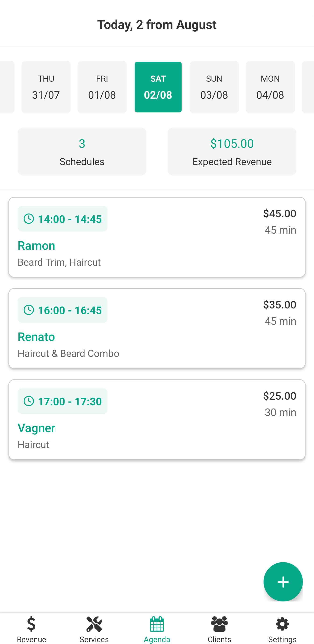Viewport: 314px width, 644px height.
Task: Switch to Monday 04/08
Action: tap(270, 87)
